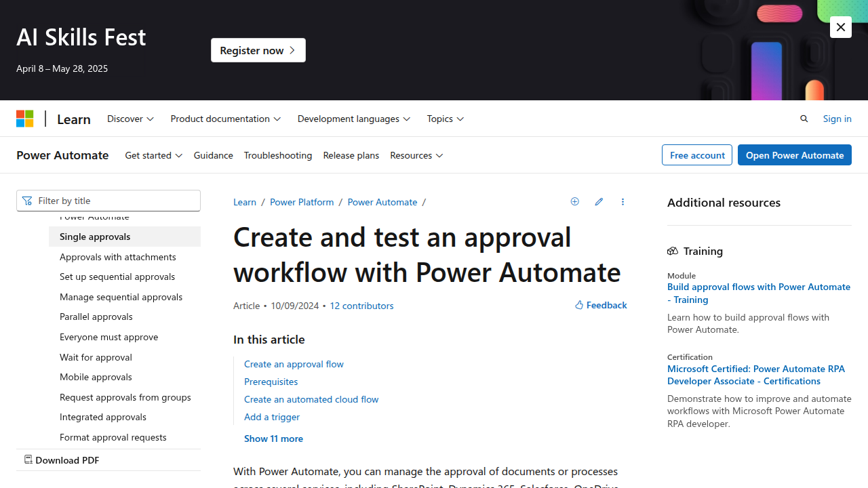Open Wait for approval item
This screenshot has width=868, height=488.
coord(125,357)
